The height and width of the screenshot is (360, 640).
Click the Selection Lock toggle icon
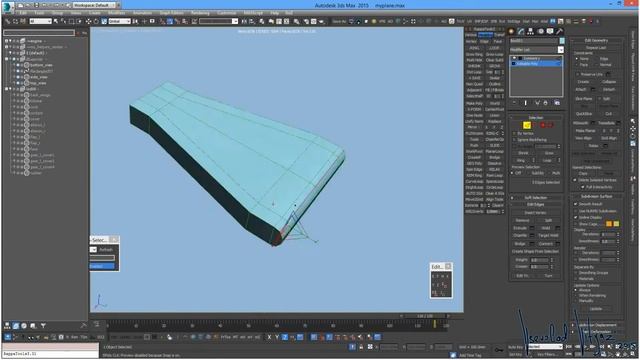[361, 347]
